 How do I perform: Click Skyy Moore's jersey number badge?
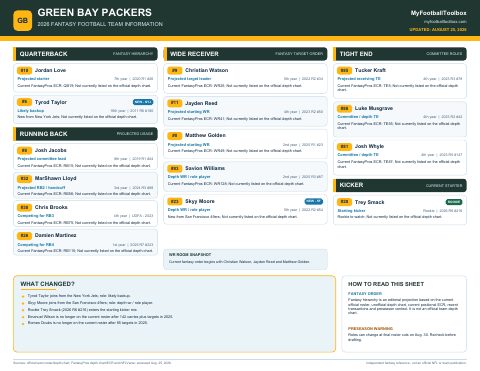coord(175,201)
